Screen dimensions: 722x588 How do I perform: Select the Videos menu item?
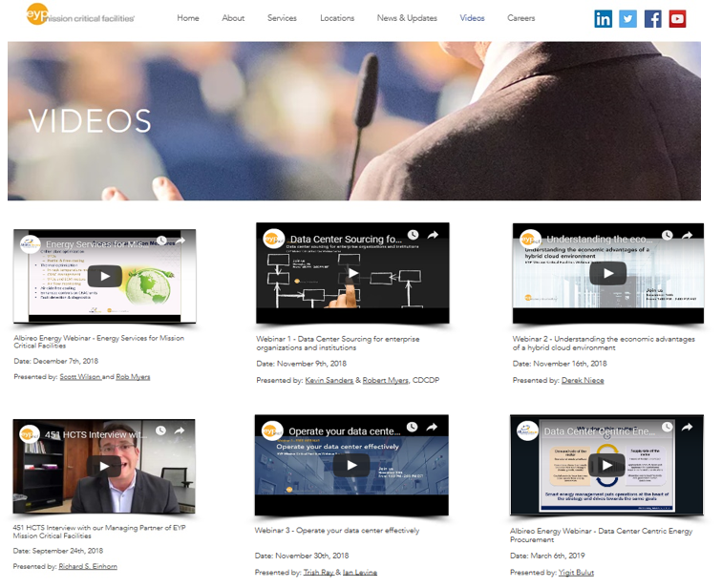(472, 18)
